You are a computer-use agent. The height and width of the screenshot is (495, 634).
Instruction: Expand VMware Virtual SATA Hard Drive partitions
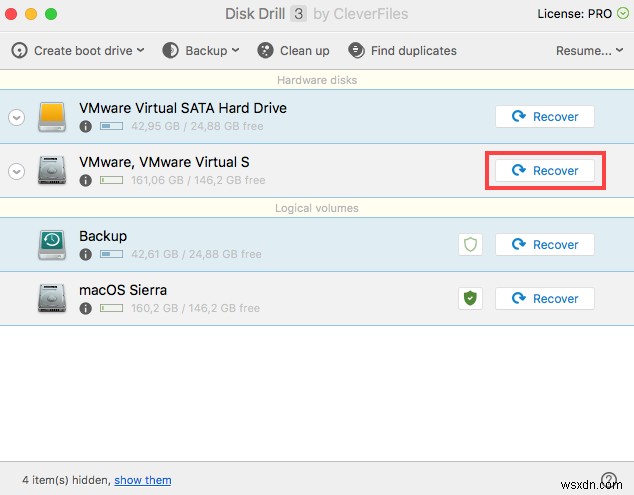tap(16, 117)
